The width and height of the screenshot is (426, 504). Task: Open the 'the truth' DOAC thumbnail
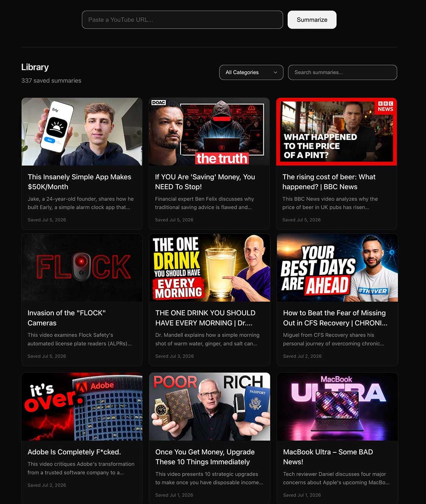(x=209, y=131)
